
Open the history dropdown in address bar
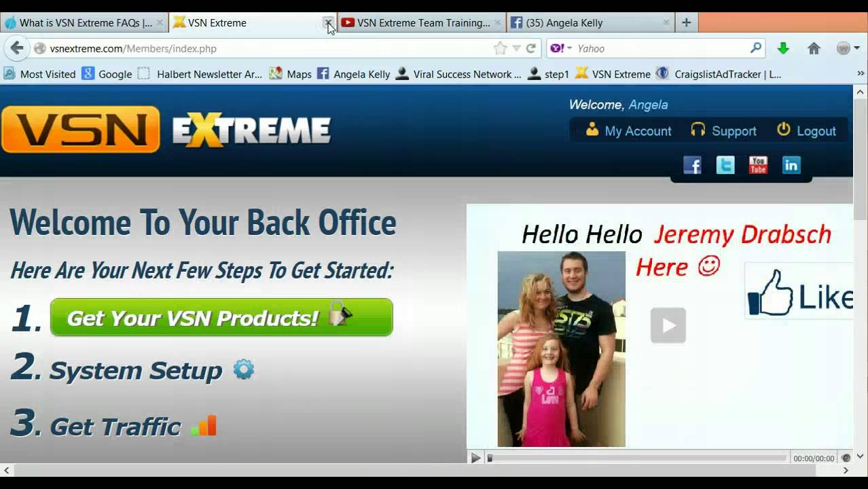click(516, 48)
